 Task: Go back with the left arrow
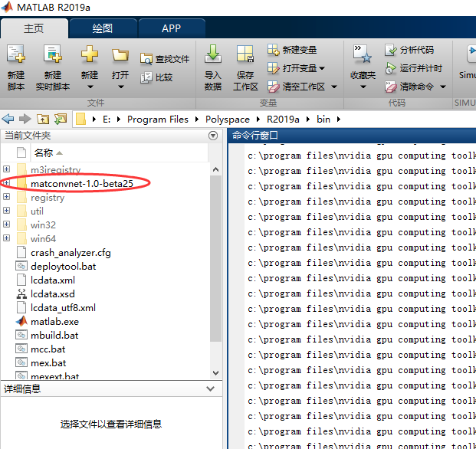[x=8, y=119]
